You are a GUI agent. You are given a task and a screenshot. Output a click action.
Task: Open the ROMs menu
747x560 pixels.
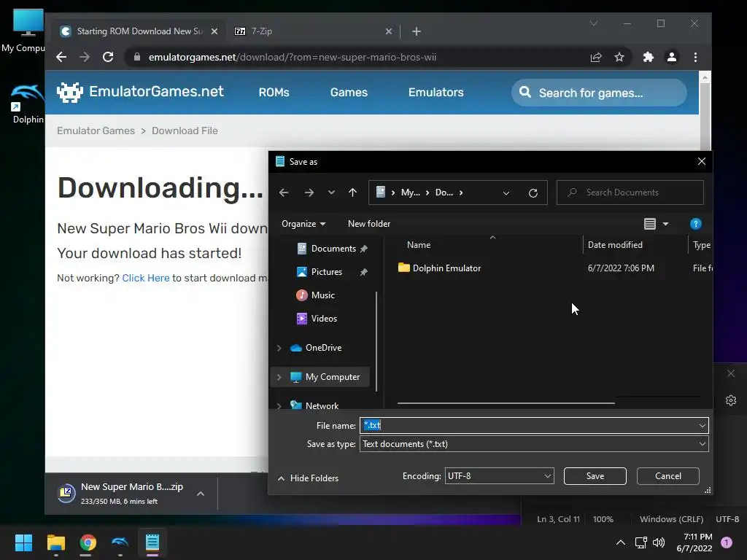click(274, 93)
